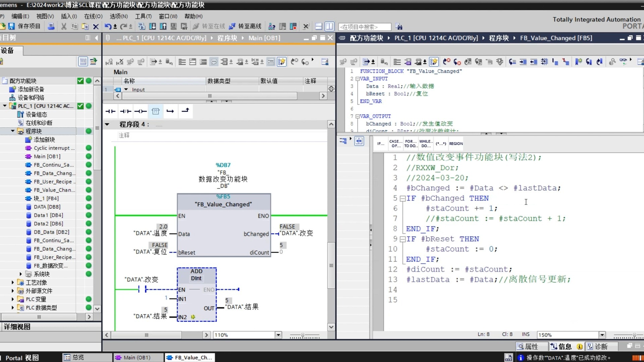Select Cyclic interrupt block in tree
Screen dimensions: 644x362
point(54,148)
